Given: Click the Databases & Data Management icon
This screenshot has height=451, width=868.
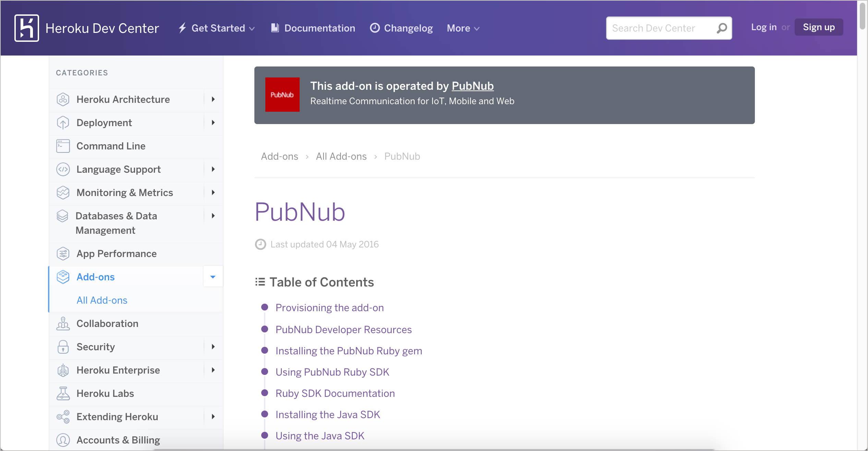Looking at the screenshot, I should [62, 216].
